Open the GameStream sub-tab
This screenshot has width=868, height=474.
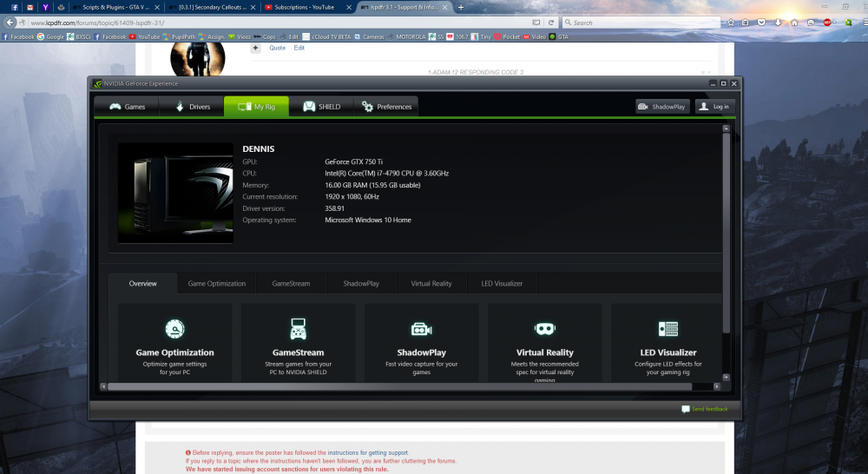[291, 283]
